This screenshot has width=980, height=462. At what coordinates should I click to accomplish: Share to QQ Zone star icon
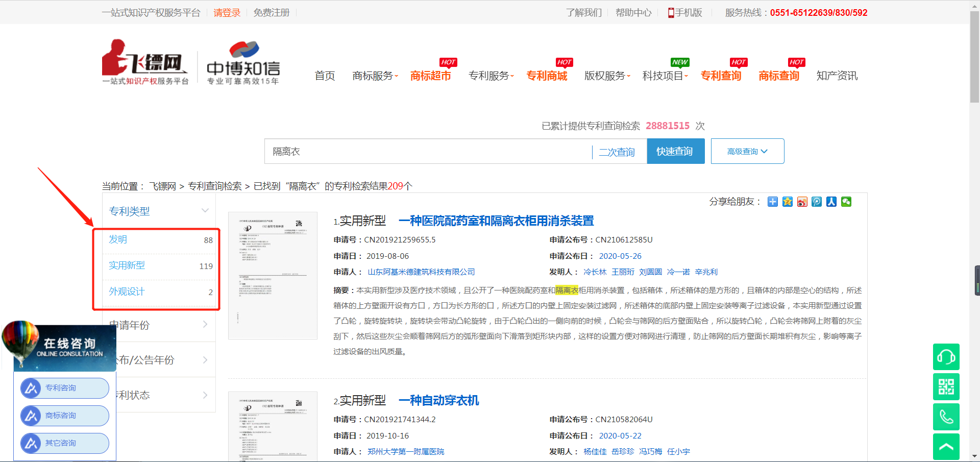[788, 202]
